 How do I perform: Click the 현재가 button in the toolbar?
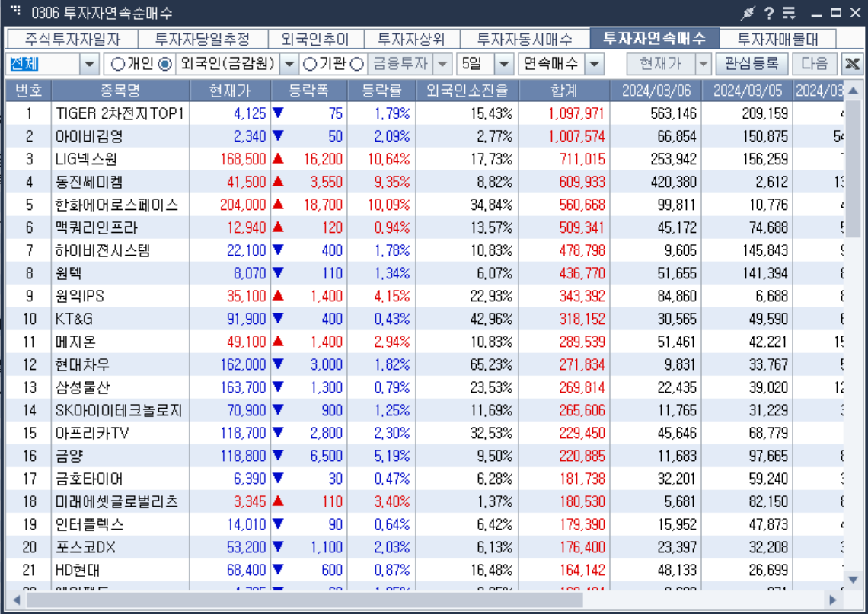[x=661, y=64]
